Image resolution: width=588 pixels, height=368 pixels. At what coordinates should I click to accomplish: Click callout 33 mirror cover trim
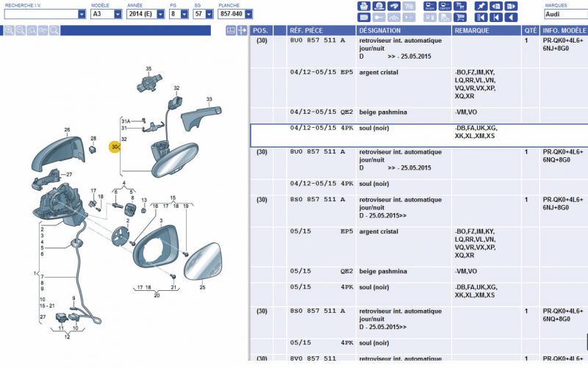tap(209, 99)
